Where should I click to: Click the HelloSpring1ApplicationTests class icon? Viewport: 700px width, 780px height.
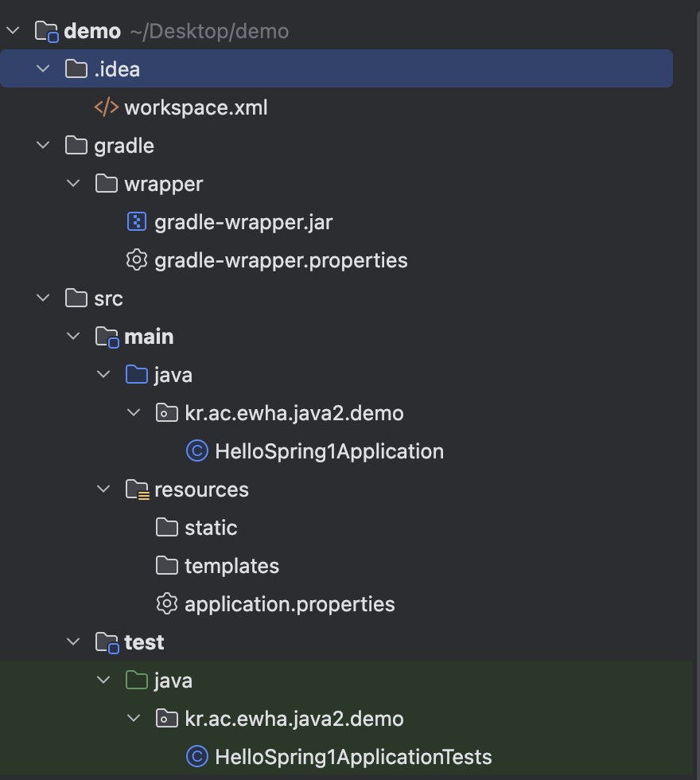coord(196,757)
